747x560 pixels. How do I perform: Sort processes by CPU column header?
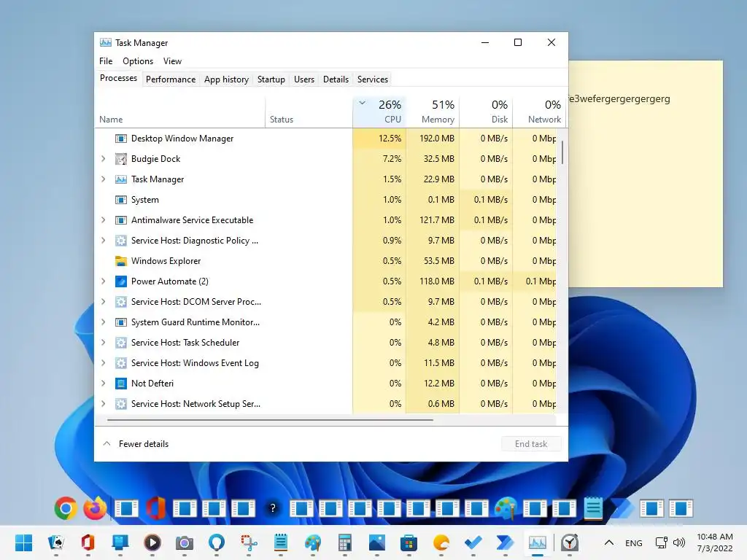[379, 112]
